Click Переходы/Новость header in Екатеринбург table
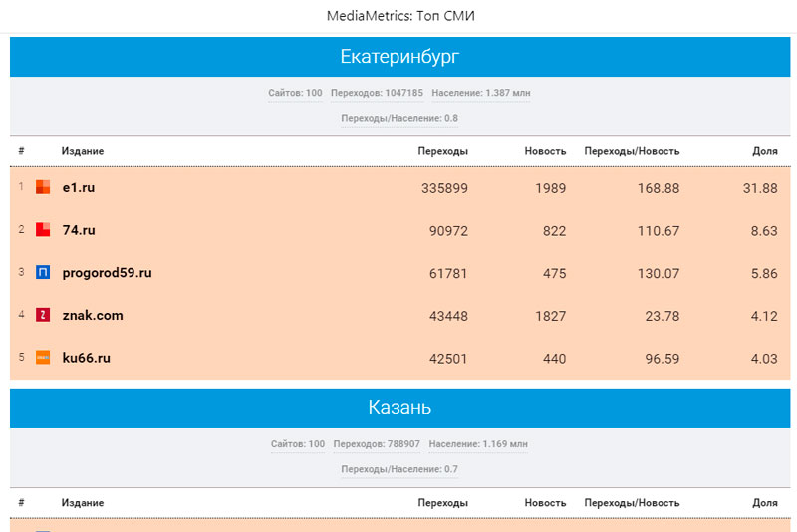The image size is (797, 532). (632, 151)
